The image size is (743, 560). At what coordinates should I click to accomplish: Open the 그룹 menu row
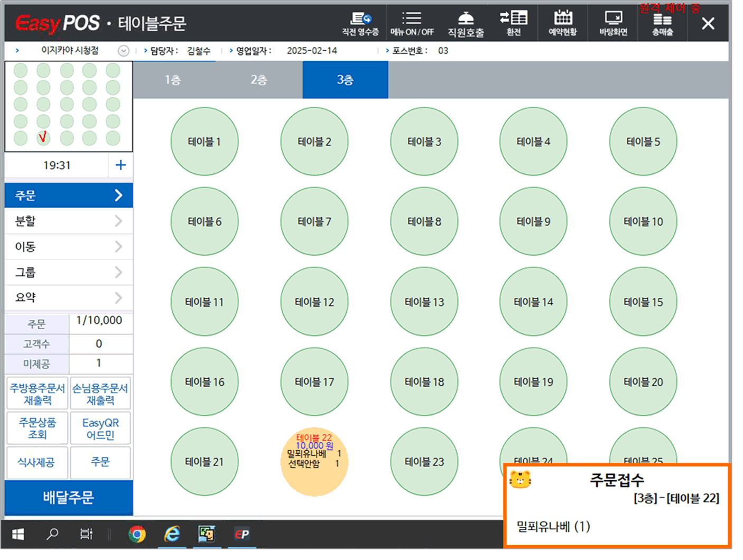(x=69, y=272)
